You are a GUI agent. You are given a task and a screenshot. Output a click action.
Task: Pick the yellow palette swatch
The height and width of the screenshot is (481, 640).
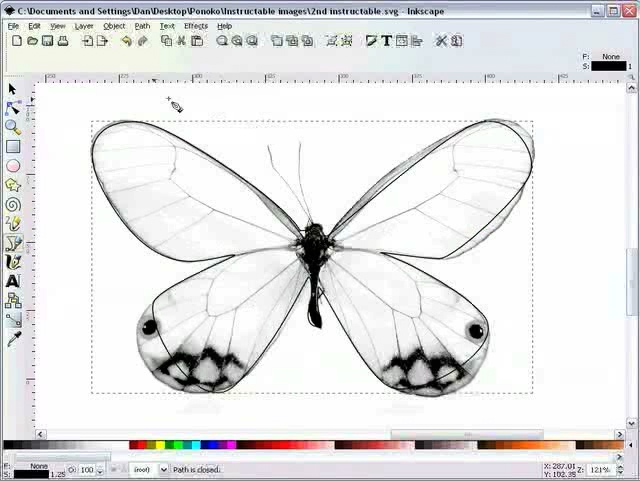tap(160, 445)
